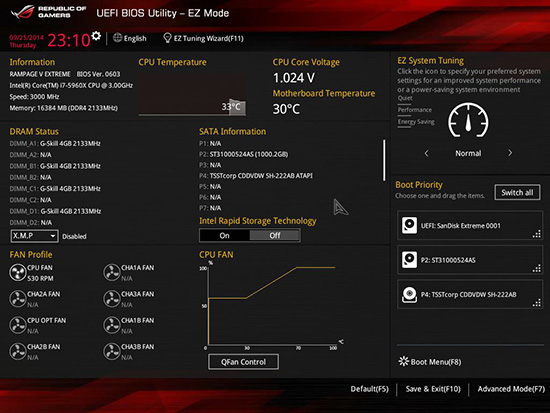
Task: Click the DIMM_D1 G-Skill 4GB 2133MHz entry
Action: [55, 211]
